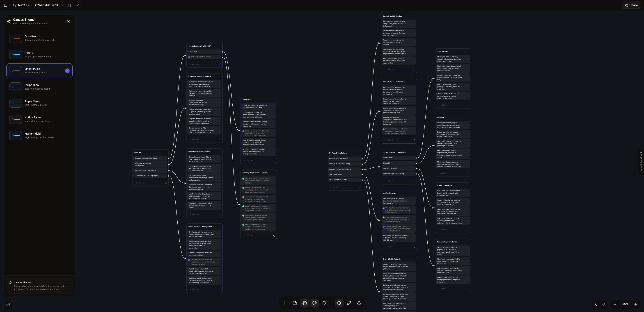Image resolution: width=644 pixels, height=312 pixels.
Task: Click the Share button
Action: click(x=631, y=5)
